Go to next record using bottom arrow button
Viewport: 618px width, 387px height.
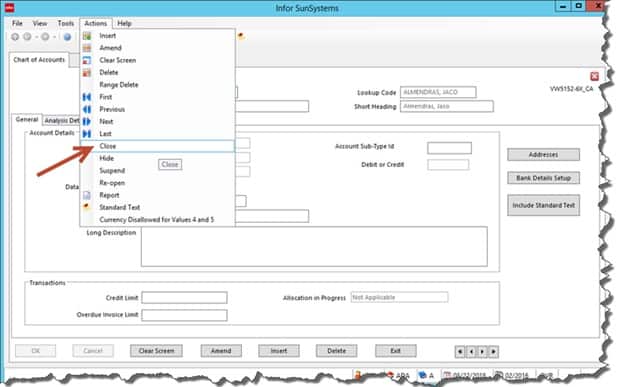(x=482, y=352)
